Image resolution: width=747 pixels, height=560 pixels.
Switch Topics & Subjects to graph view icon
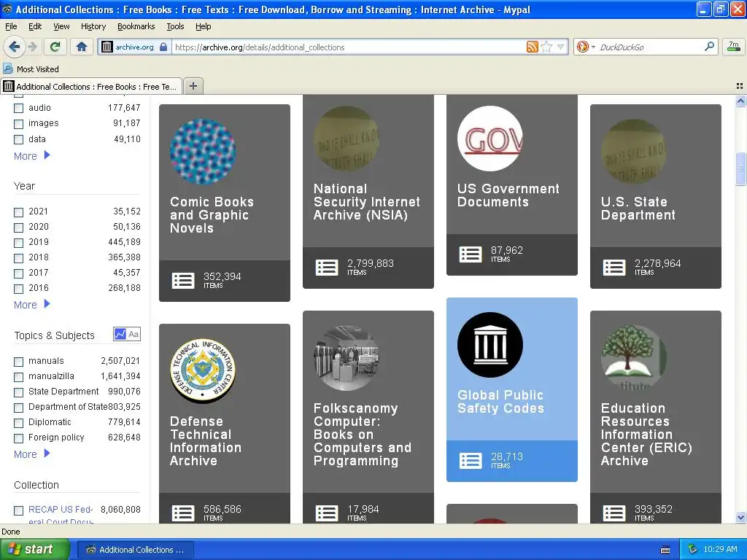click(120, 334)
